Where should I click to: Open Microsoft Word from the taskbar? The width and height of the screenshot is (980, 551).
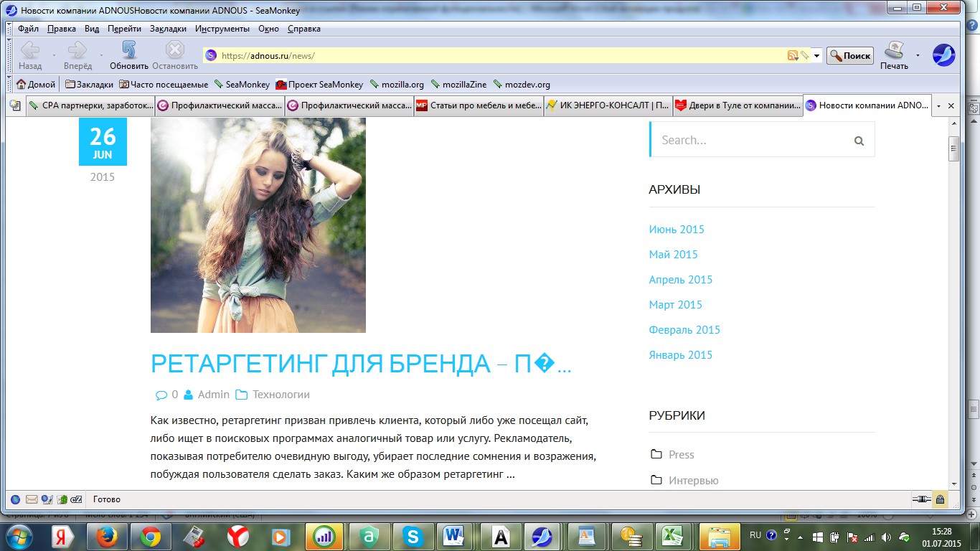click(454, 536)
